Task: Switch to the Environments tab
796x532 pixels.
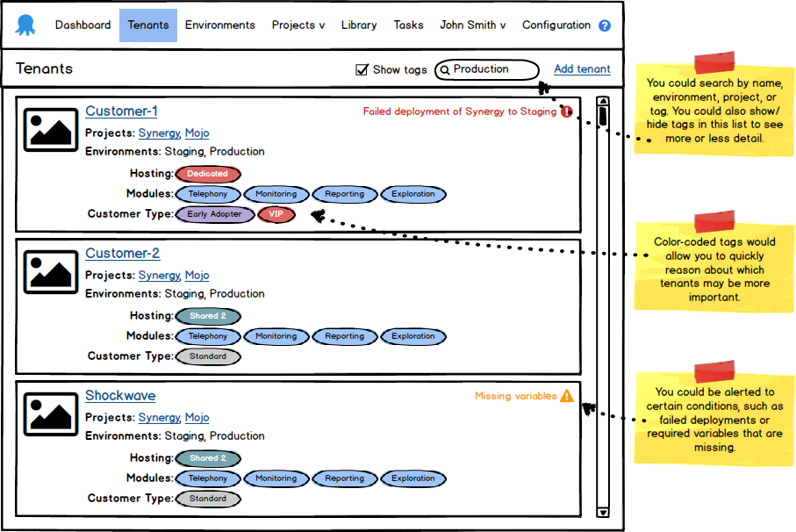Action: (x=219, y=25)
